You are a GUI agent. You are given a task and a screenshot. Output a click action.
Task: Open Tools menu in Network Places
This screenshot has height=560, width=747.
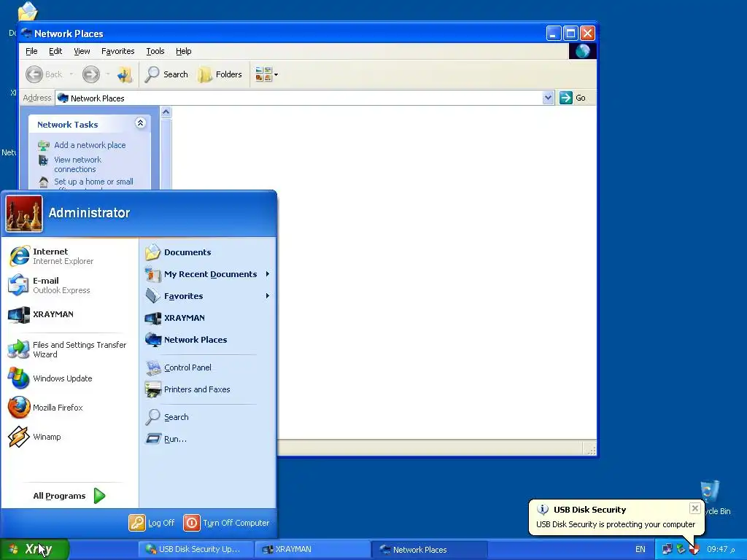click(x=155, y=51)
